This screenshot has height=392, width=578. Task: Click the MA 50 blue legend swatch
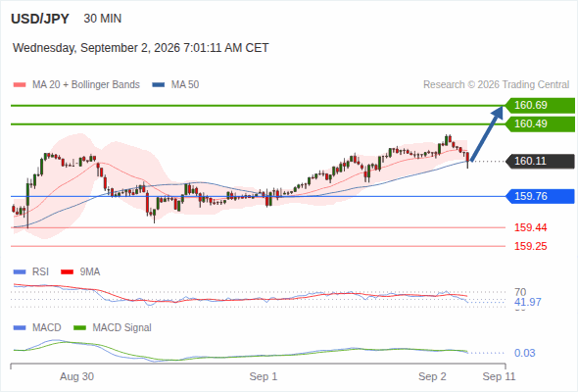click(x=159, y=85)
